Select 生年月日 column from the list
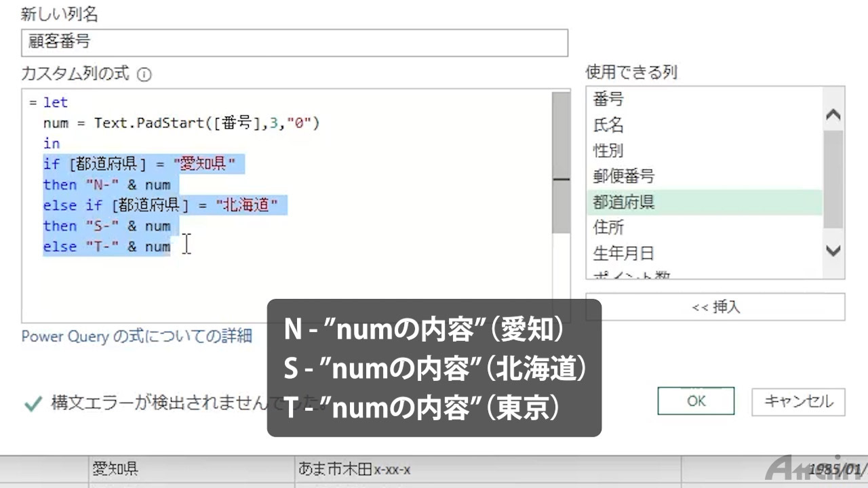868x488 pixels. (623, 253)
